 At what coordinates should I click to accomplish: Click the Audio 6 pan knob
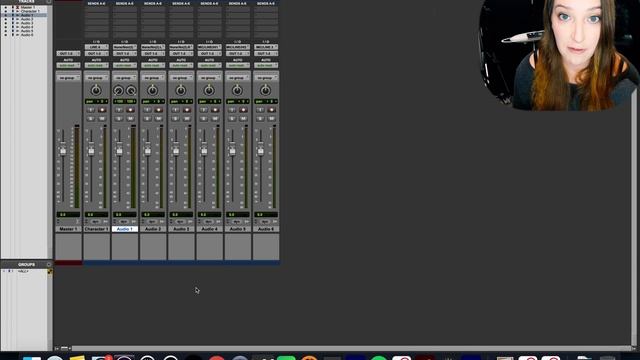[265, 90]
